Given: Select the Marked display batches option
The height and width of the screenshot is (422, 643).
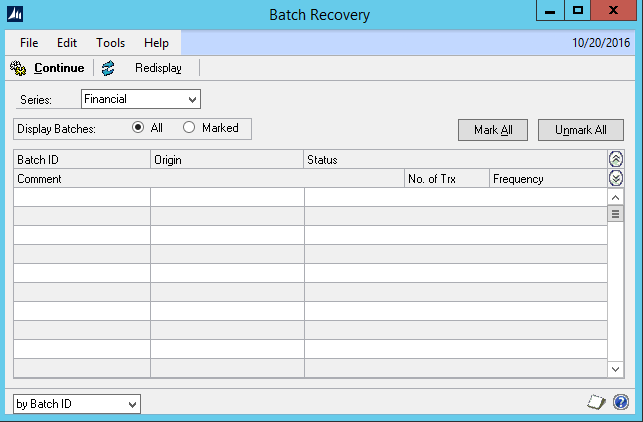Looking at the screenshot, I should point(189,128).
